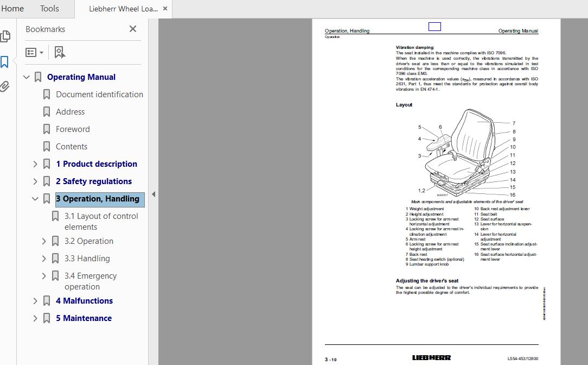The image size is (588, 365).
Task: Open the Tools tab
Action: (x=49, y=9)
